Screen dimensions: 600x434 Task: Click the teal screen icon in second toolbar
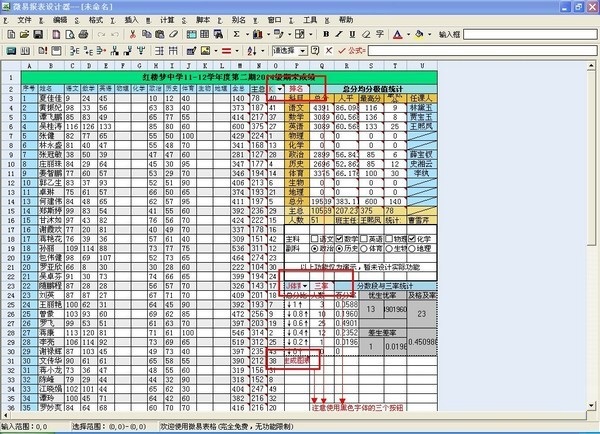11,51
